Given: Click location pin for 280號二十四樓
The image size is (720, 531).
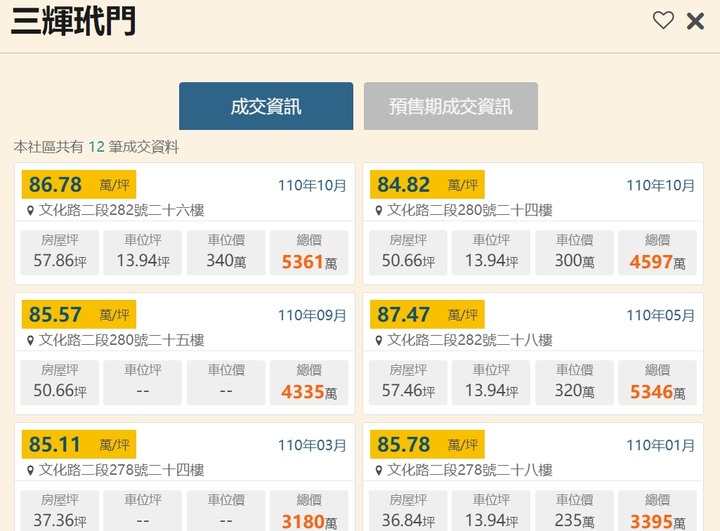Looking at the screenshot, I should click(x=379, y=211).
